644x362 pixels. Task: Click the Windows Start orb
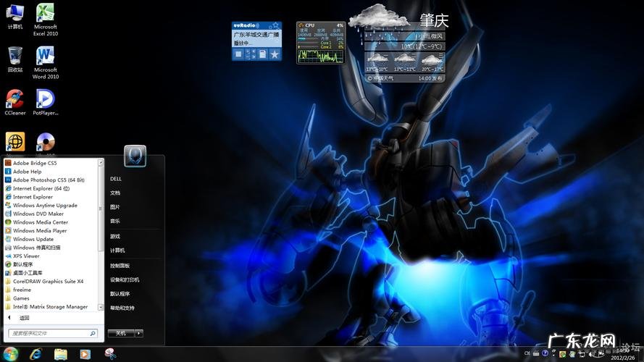click(10, 354)
